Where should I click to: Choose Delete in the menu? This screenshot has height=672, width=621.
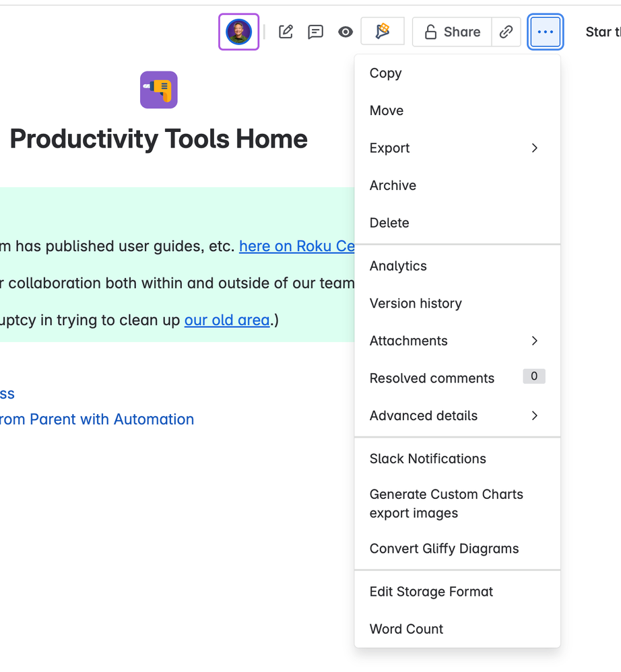click(457, 222)
